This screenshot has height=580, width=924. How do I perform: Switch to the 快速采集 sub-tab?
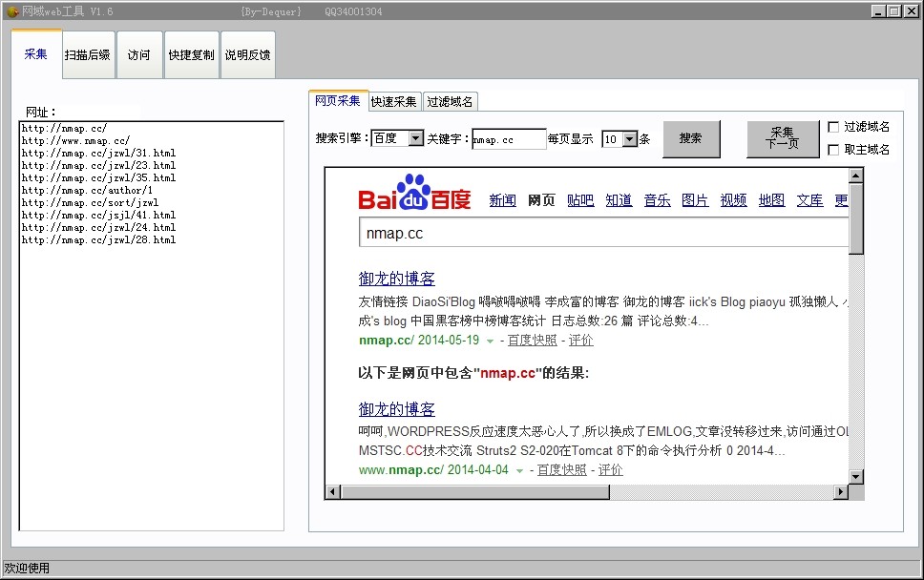(393, 102)
